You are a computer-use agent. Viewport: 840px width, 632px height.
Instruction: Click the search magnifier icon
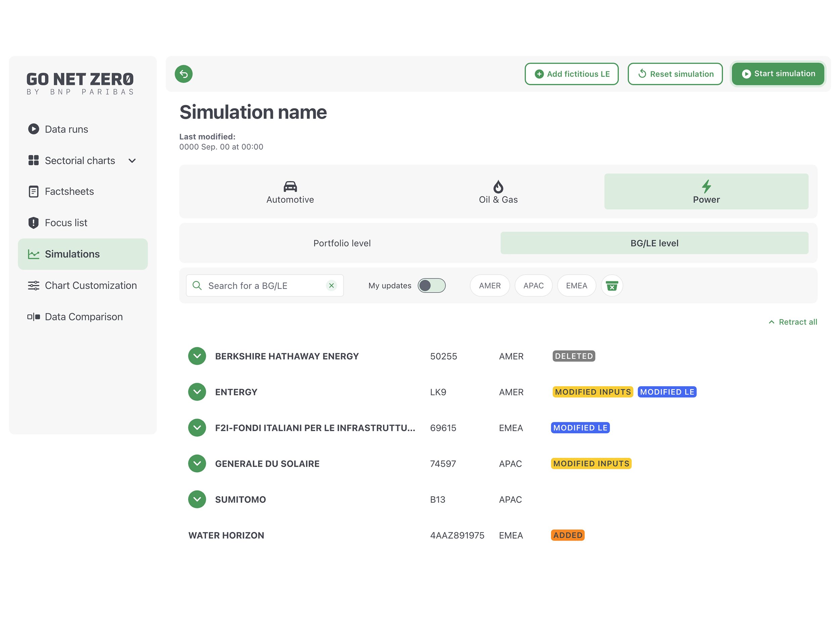pyautogui.click(x=197, y=285)
